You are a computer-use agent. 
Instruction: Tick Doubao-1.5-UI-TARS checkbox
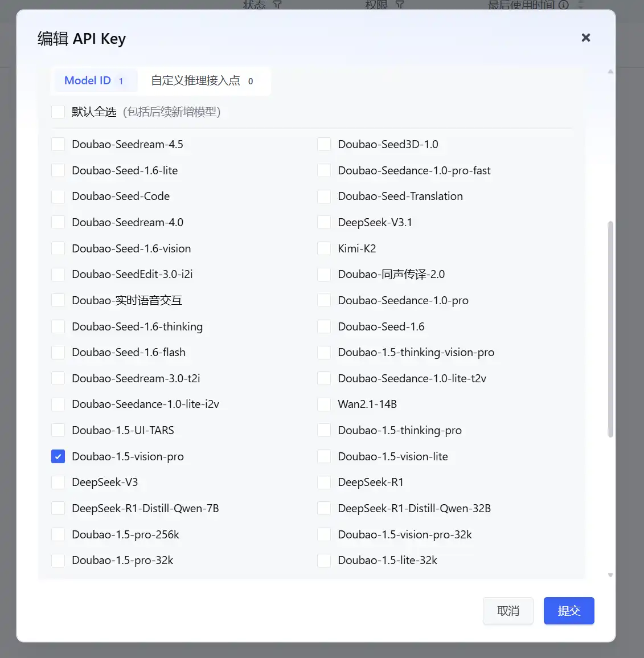click(x=58, y=431)
